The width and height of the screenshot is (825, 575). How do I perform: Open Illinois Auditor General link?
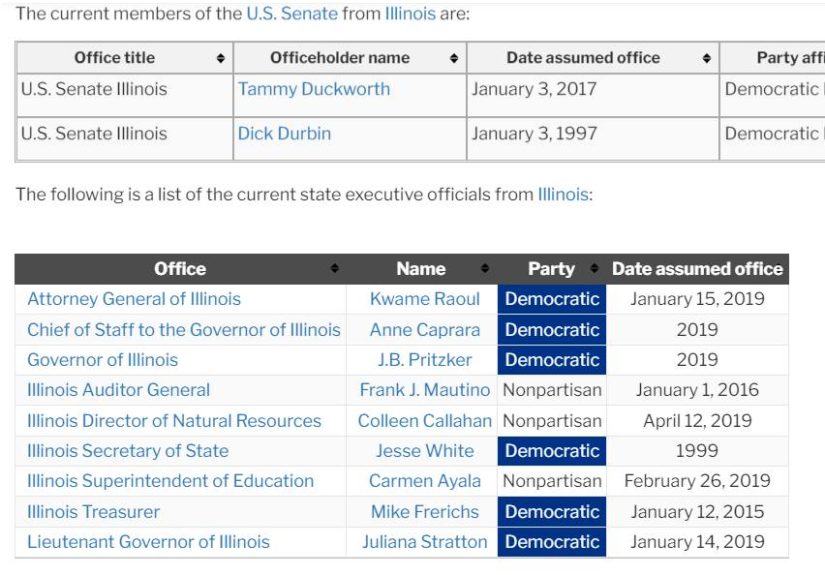point(119,390)
